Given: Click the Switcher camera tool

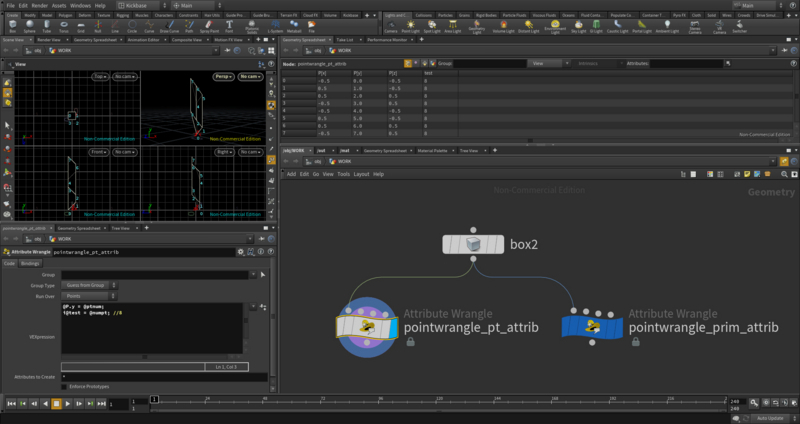Looking at the screenshot, I should point(740,26).
